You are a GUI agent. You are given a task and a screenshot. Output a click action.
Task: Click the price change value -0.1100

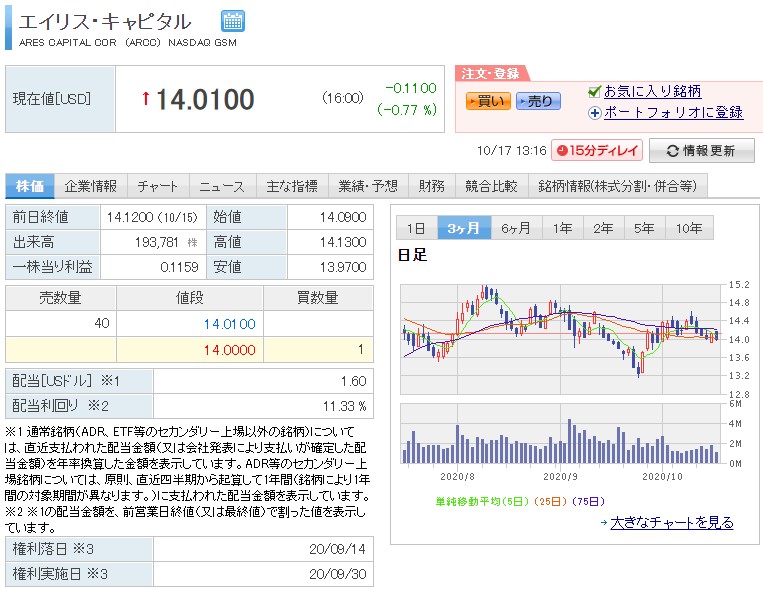click(x=411, y=88)
